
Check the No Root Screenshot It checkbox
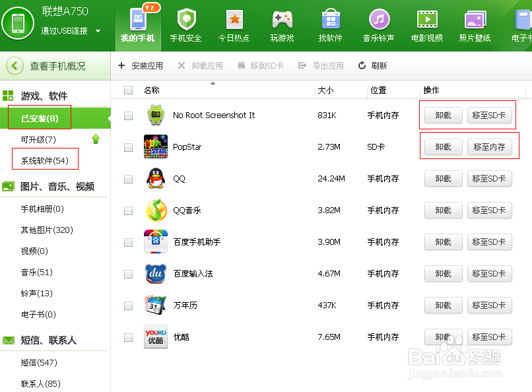tap(128, 115)
